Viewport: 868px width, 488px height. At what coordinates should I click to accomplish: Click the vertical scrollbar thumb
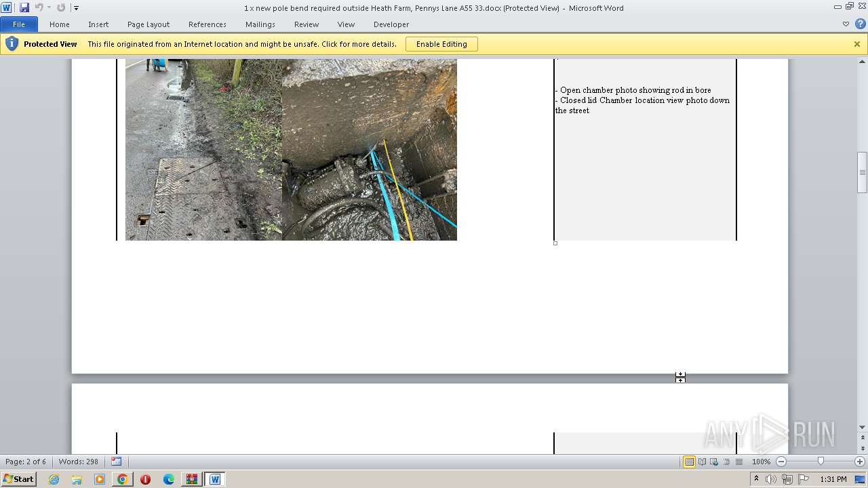863,174
